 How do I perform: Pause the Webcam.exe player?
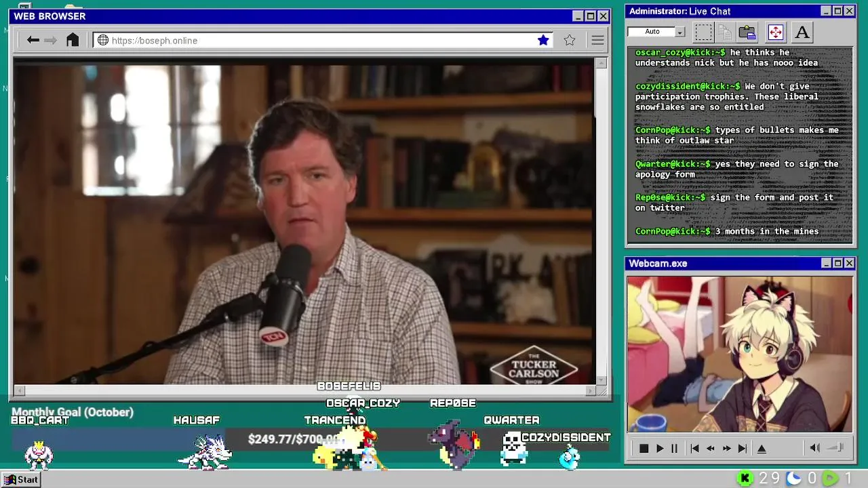coord(674,449)
